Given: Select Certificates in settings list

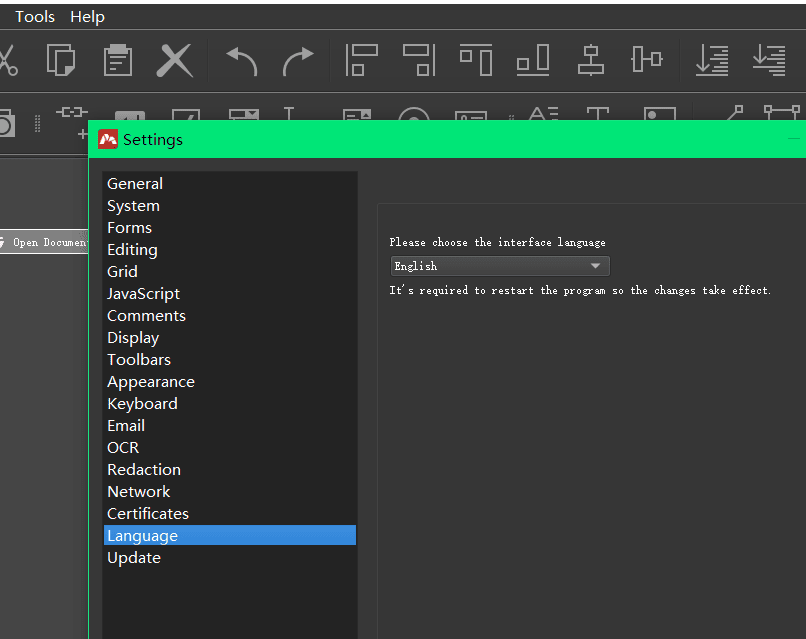Looking at the screenshot, I should click(x=148, y=514).
